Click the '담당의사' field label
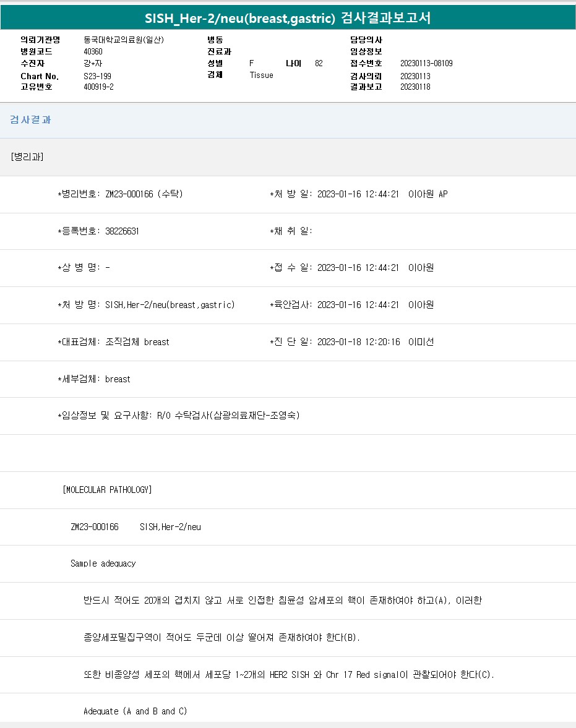Image resolution: width=576 pixels, height=728 pixels. point(366,40)
